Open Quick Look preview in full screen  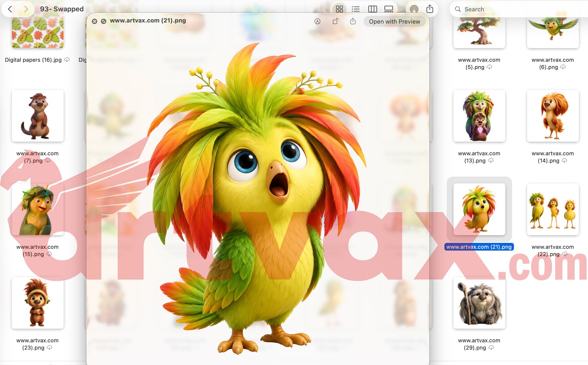(x=103, y=21)
